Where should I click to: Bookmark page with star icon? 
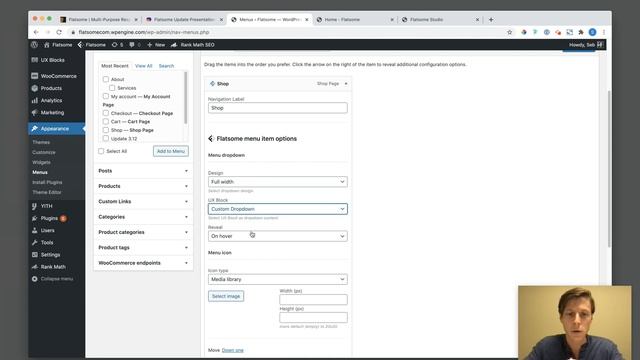tap(509, 32)
